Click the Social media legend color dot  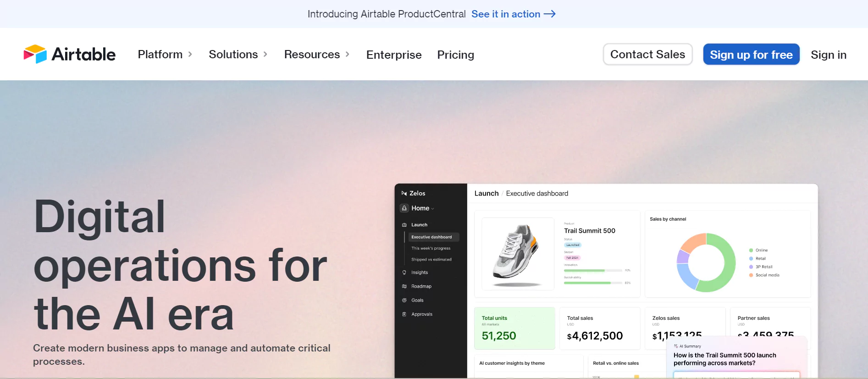[751, 275]
